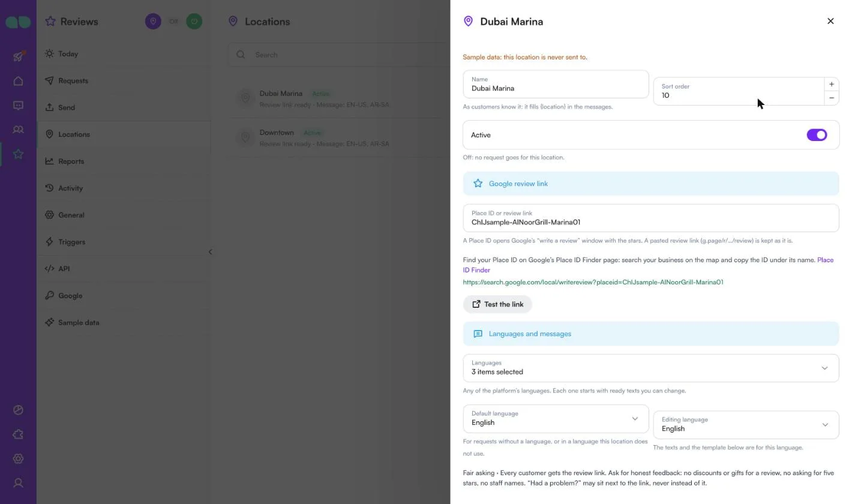This screenshot has width=852, height=504.
Task: Open the Sample data menu item
Action: coord(124,323)
